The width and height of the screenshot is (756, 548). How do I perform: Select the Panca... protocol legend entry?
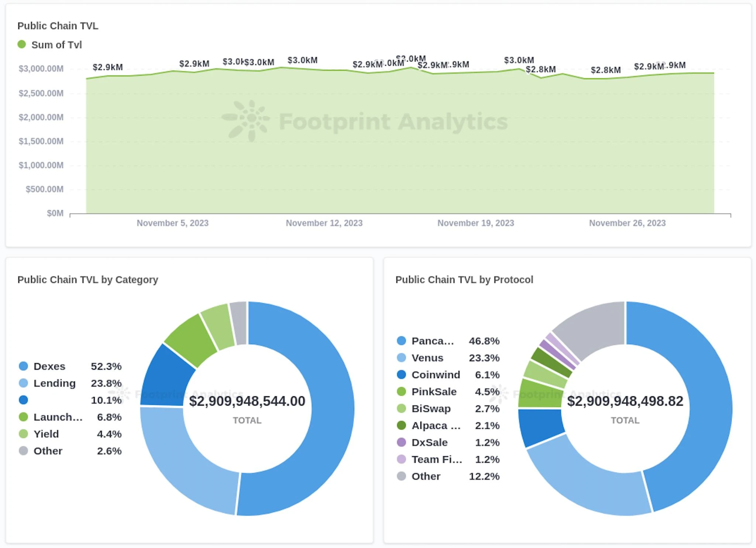(x=432, y=341)
